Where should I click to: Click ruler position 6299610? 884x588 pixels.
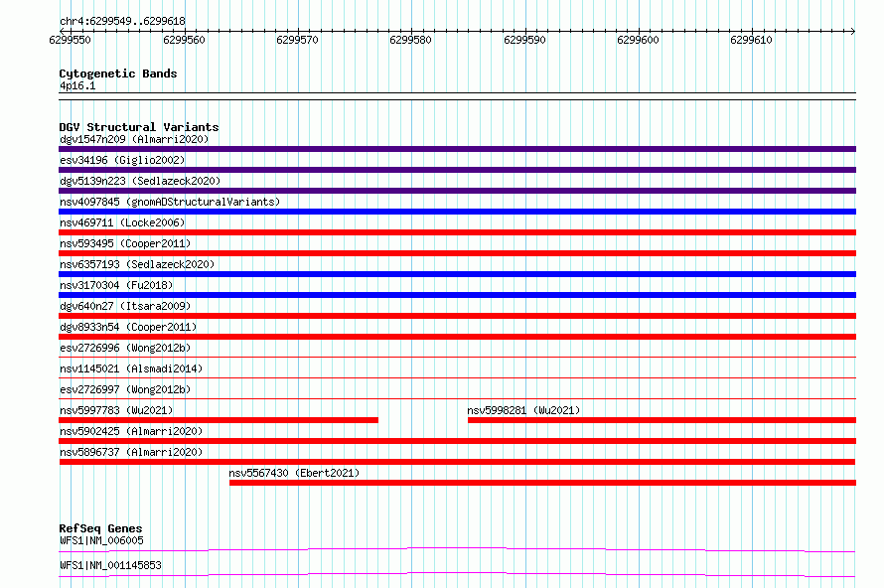(x=751, y=40)
